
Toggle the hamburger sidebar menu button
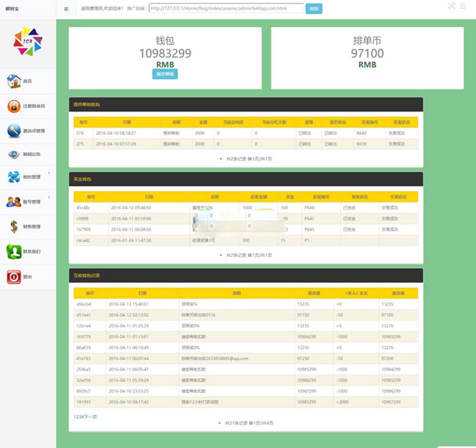pyautogui.click(x=66, y=9)
